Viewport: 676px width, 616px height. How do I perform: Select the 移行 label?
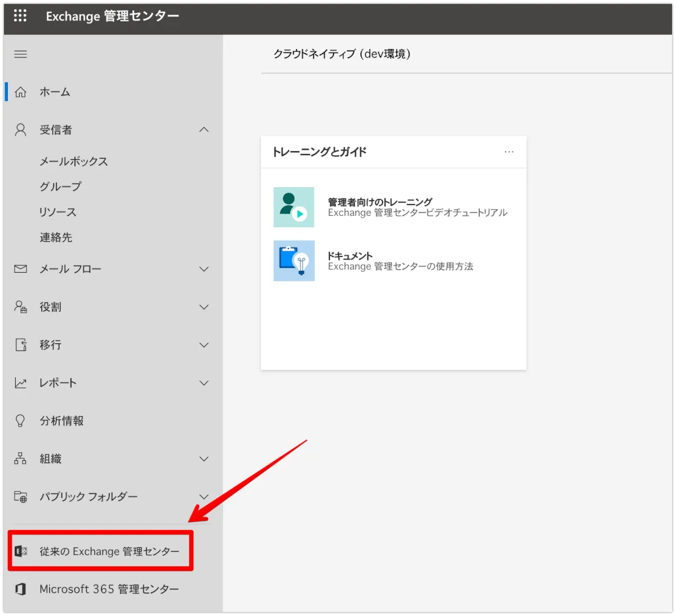(50, 345)
